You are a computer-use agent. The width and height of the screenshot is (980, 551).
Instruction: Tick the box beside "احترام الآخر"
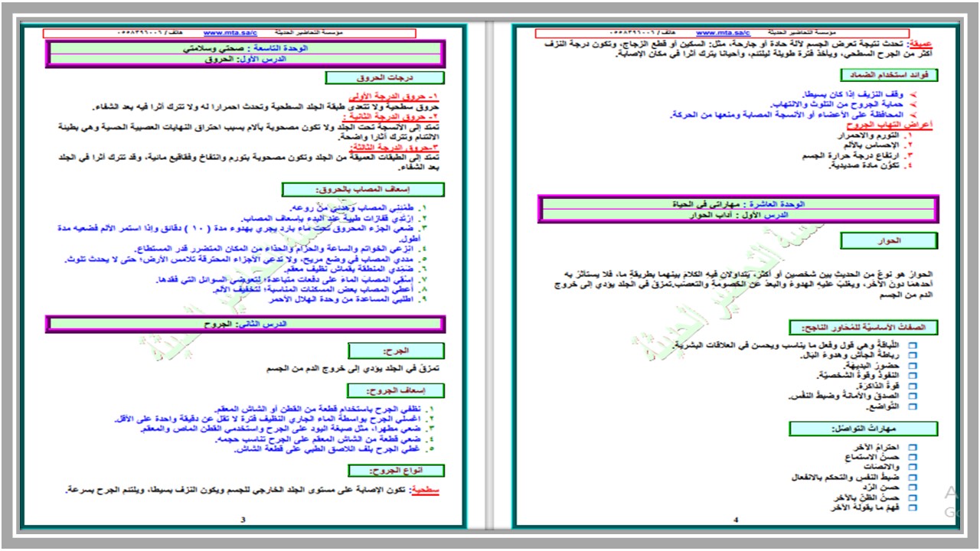point(912,447)
